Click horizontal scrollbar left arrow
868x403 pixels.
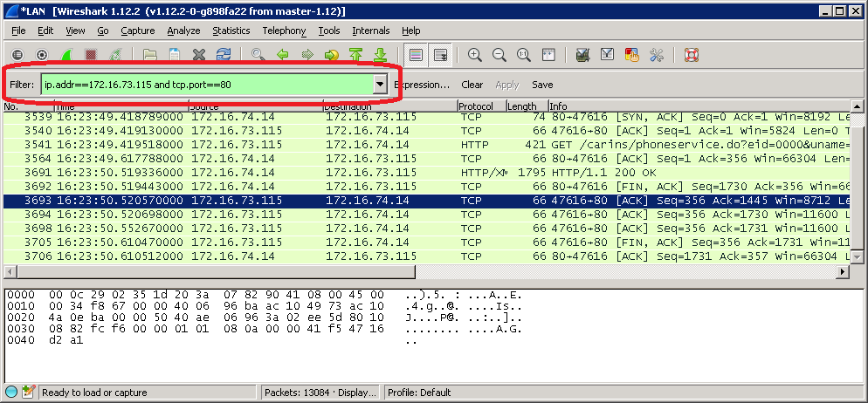coord(10,271)
